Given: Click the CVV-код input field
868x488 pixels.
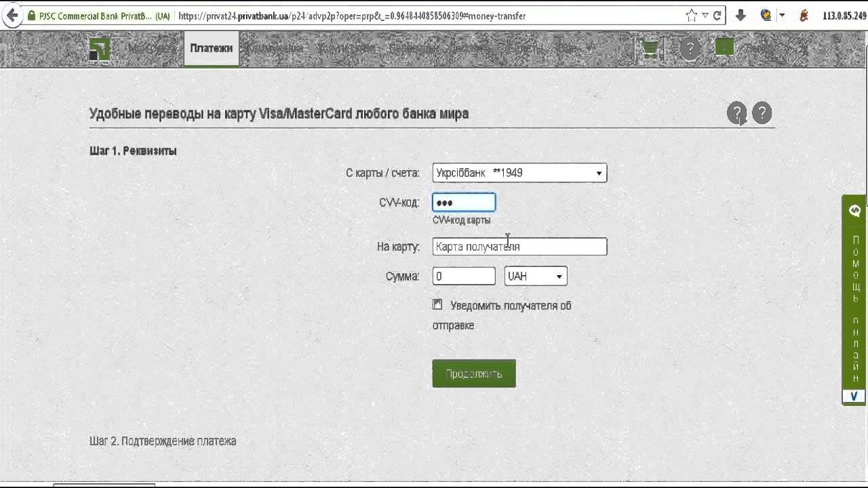Looking at the screenshot, I should (x=464, y=203).
